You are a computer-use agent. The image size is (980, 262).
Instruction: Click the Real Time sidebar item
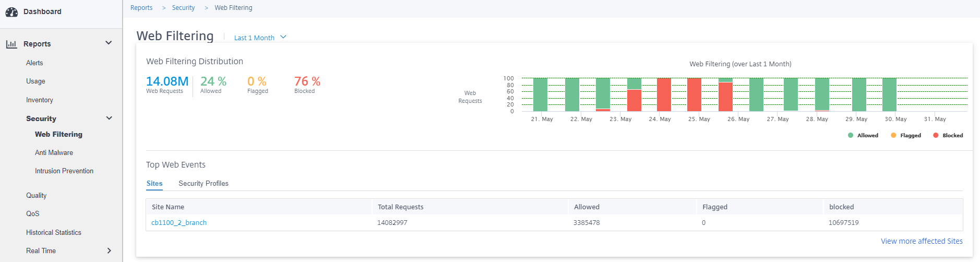(41, 251)
